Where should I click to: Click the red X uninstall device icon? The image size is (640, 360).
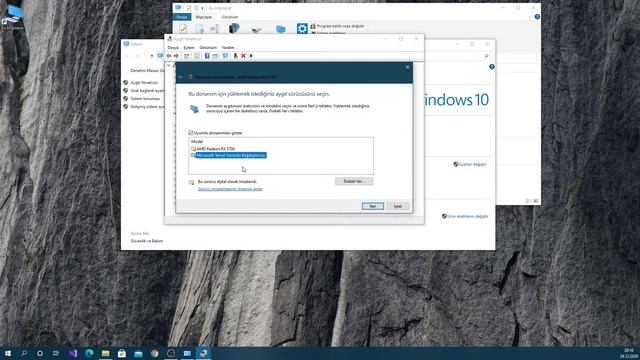(x=243, y=56)
